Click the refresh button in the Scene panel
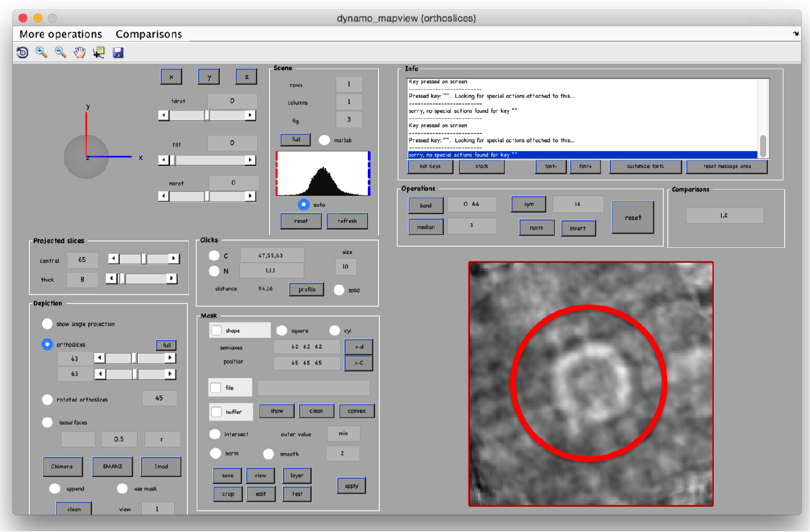The width and height of the screenshot is (810, 532). 347,221
